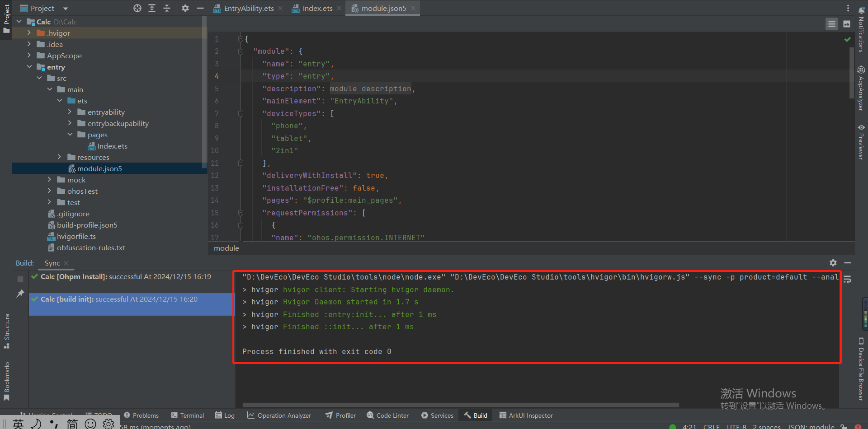Open the Log tool window
This screenshot has width=868, height=429.
pyautogui.click(x=225, y=415)
